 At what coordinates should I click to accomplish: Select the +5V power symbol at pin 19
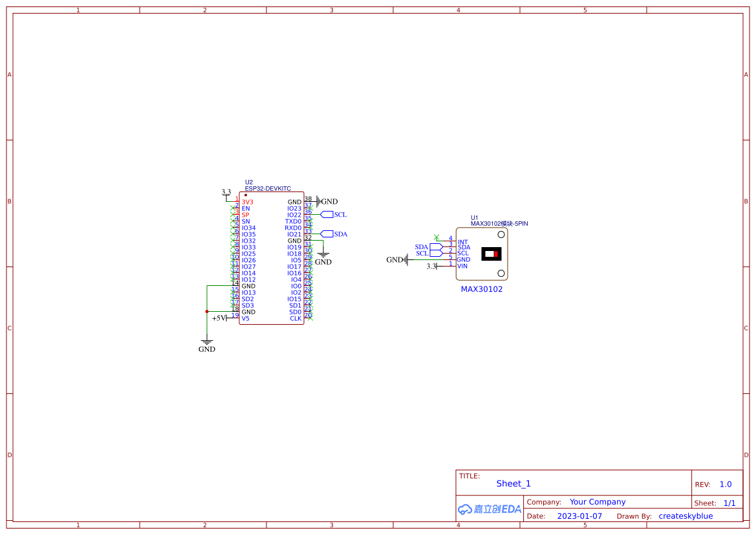tap(219, 318)
